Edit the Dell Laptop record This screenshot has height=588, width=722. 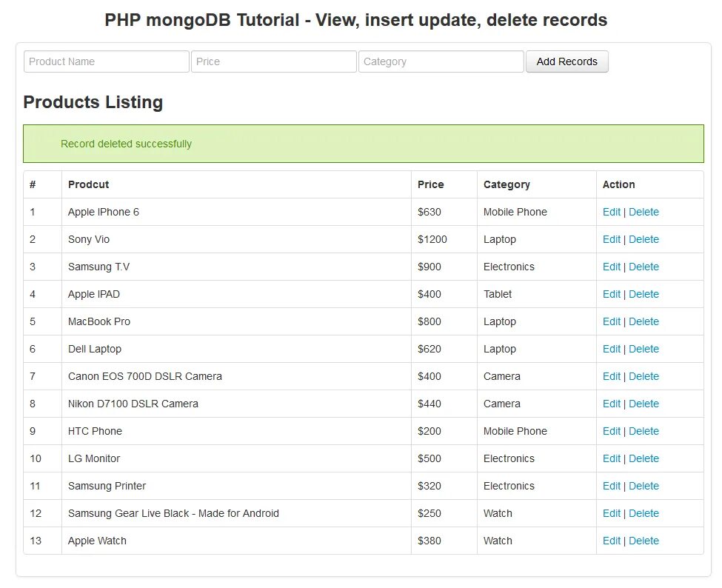(x=612, y=349)
